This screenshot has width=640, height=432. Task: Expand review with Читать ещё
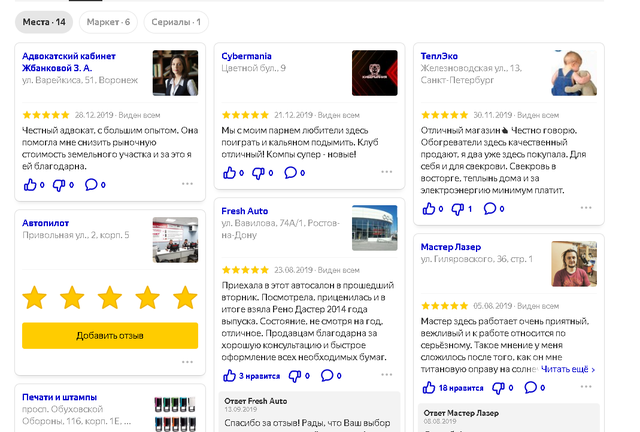tap(568, 369)
